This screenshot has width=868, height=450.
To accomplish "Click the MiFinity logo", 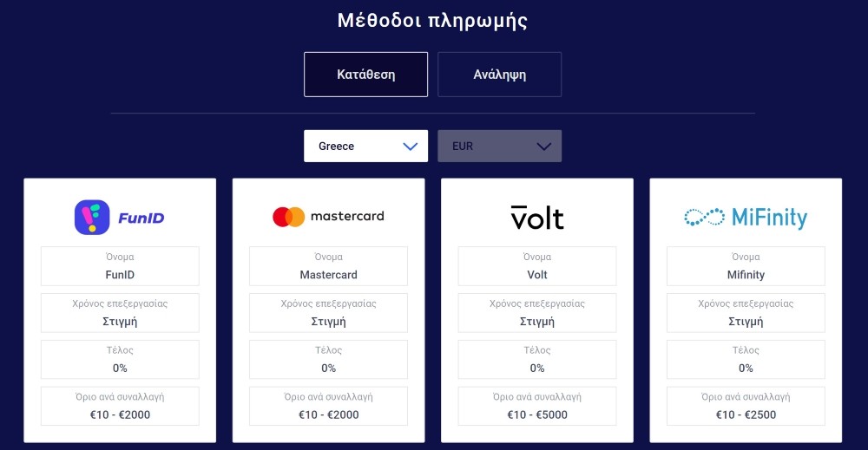I will (746, 217).
